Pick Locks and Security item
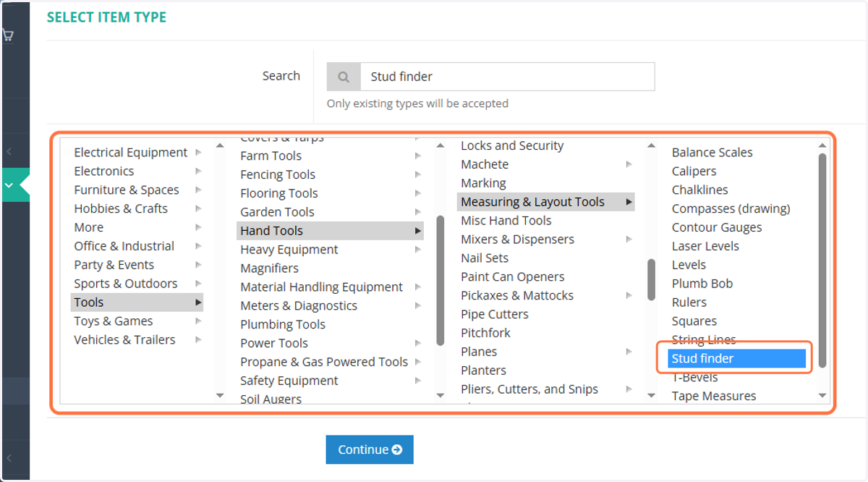The height and width of the screenshot is (482, 868). pos(512,146)
